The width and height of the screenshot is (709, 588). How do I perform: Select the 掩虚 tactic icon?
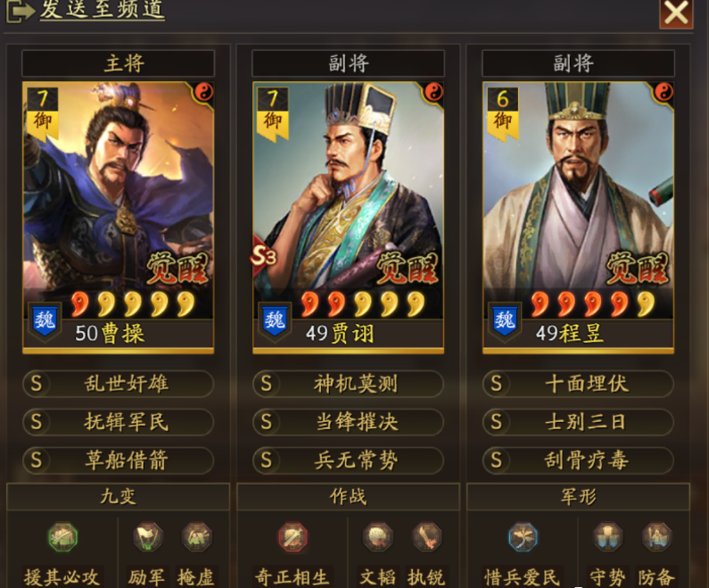point(197,537)
